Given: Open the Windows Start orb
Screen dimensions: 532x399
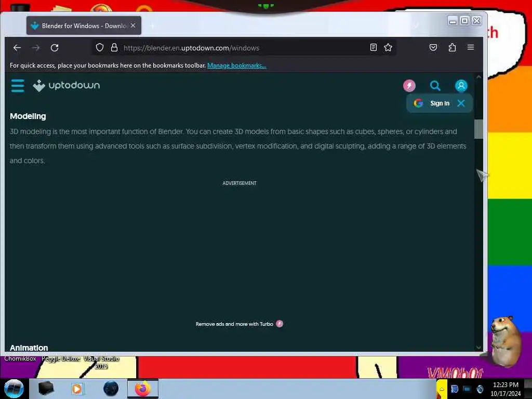Looking at the screenshot, I should click(x=14, y=389).
